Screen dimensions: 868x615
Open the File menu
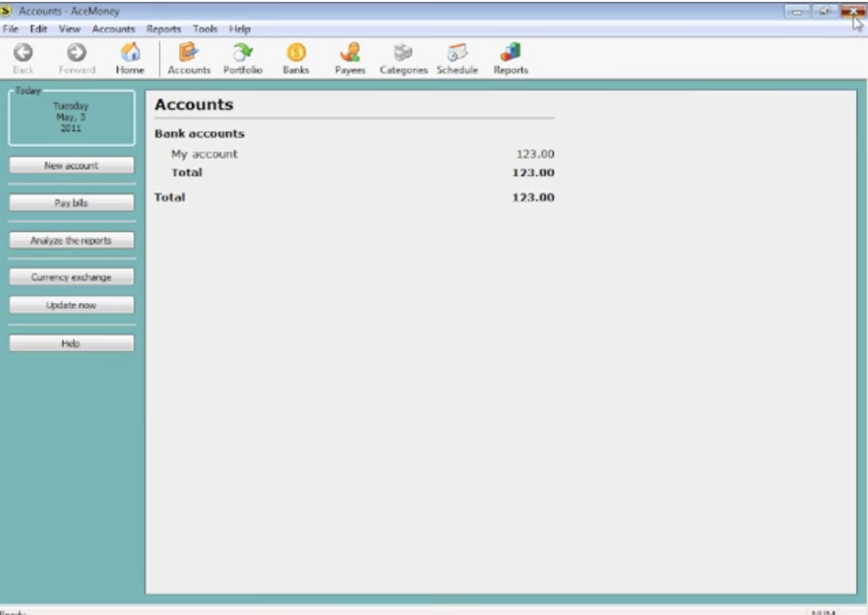tap(10, 29)
